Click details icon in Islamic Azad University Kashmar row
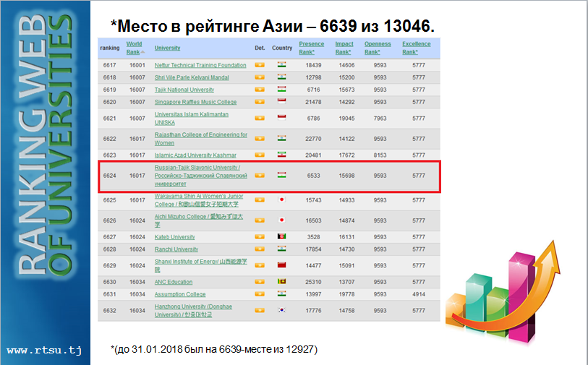 pos(260,155)
